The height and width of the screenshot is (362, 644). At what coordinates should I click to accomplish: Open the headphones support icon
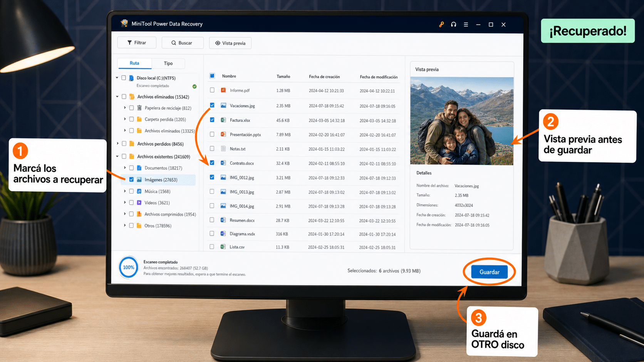coord(454,24)
